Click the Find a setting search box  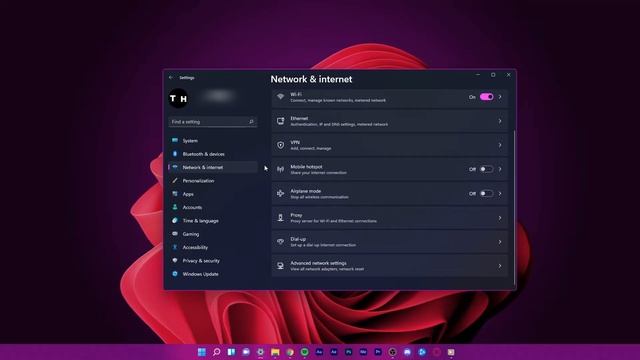(x=212, y=122)
